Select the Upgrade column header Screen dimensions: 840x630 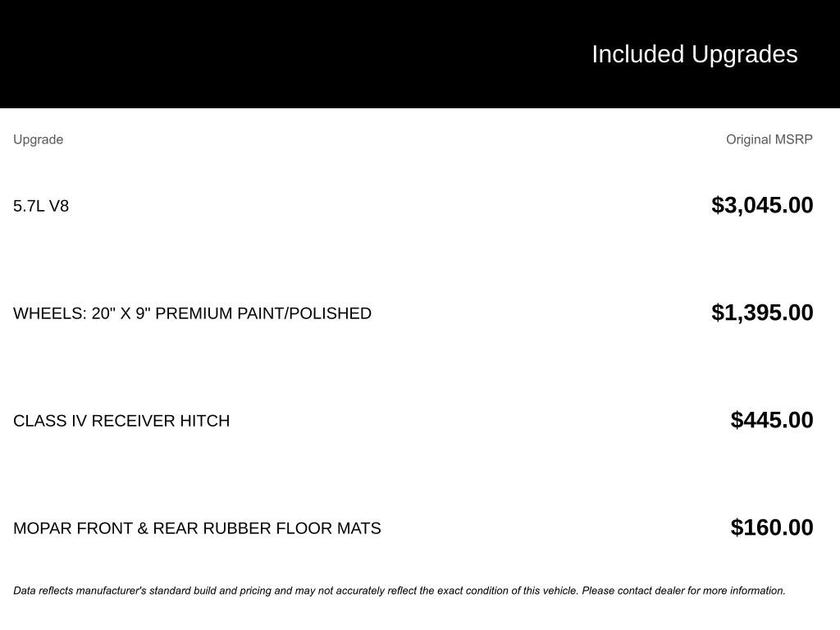[x=38, y=139]
